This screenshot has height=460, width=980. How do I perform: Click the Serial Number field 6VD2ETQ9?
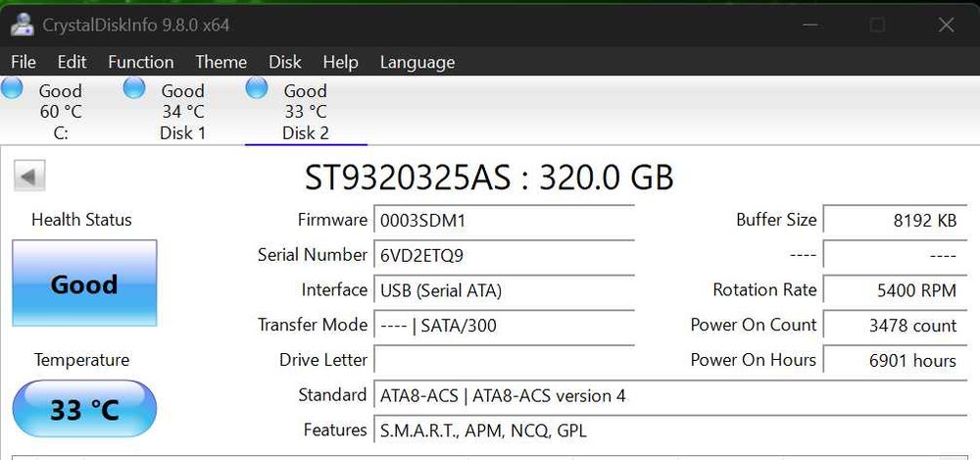click(x=505, y=256)
